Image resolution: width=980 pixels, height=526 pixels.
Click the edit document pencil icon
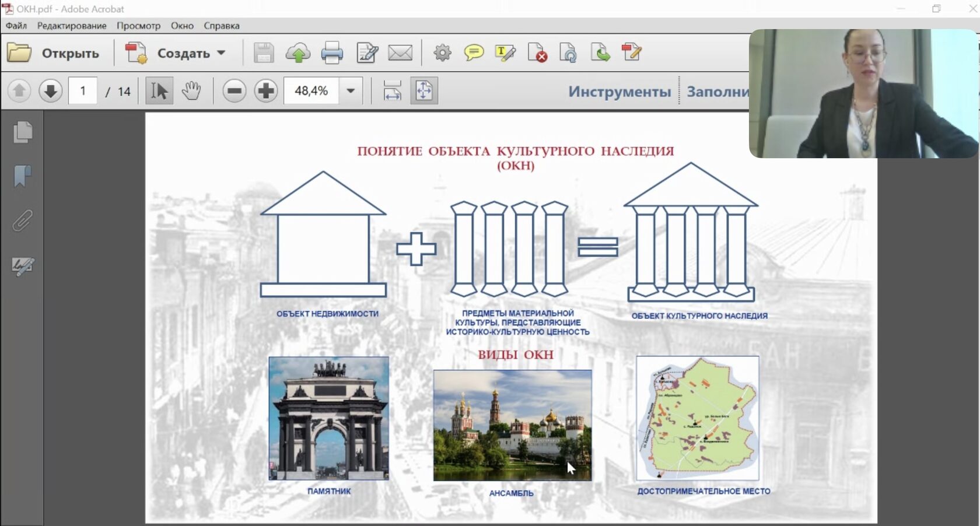tap(367, 53)
